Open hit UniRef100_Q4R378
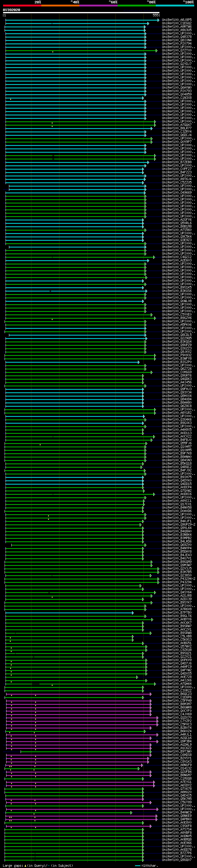The image size is (197, 868). point(177,37)
